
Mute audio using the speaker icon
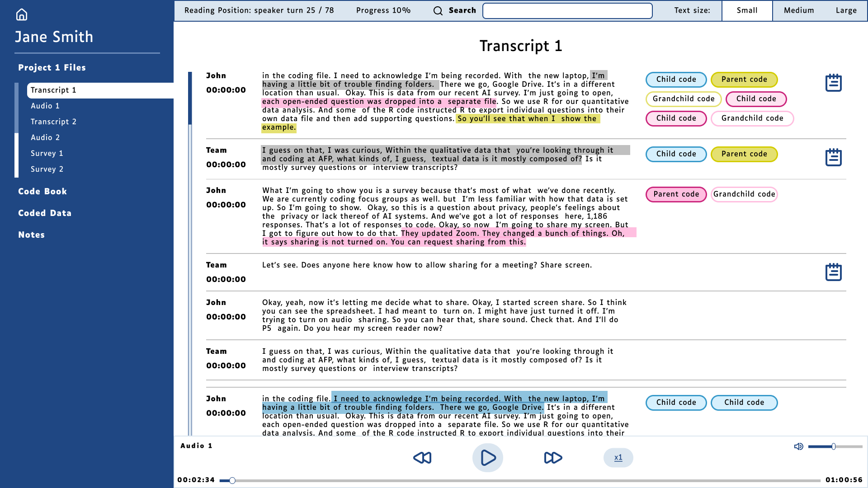point(799,446)
